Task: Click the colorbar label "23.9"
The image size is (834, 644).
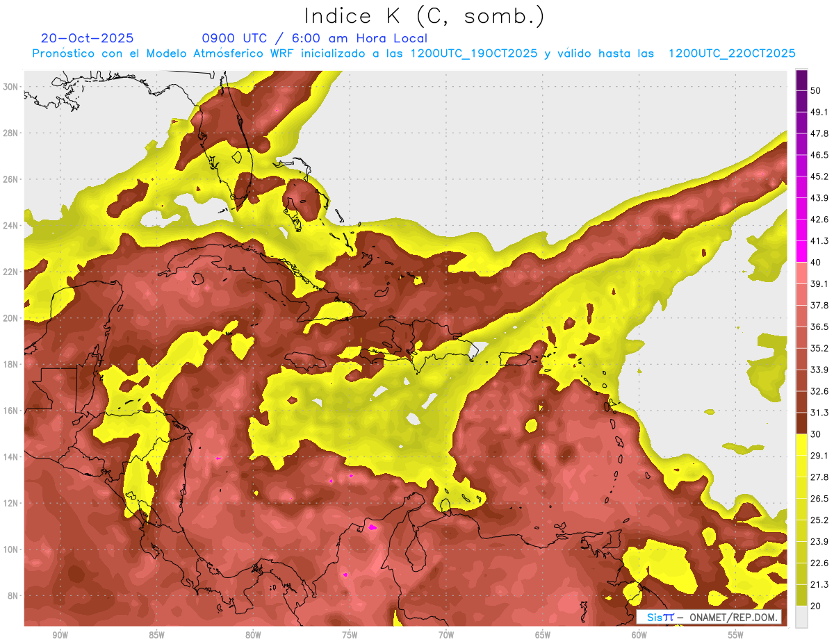Action: pos(819,542)
